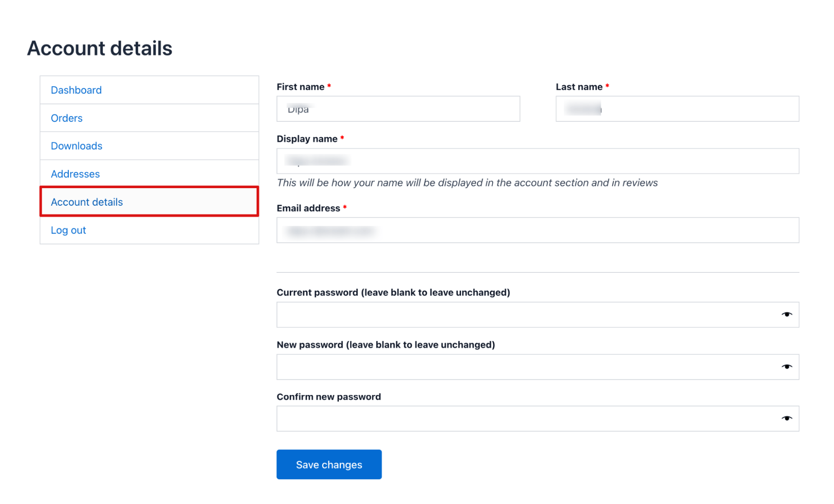Reveal the confirm new password entry
Viewport: 834px width, 504px height.
pyautogui.click(x=786, y=418)
